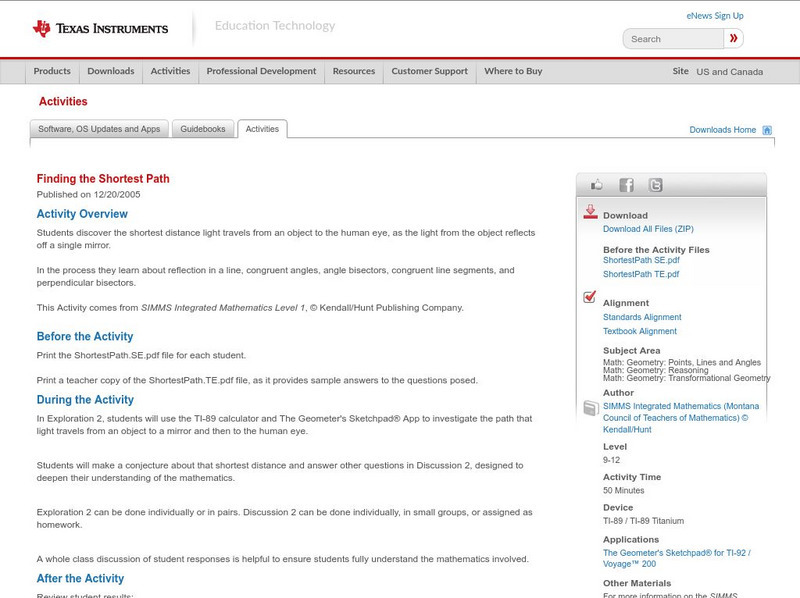Image resolution: width=800 pixels, height=598 pixels.
Task: Go to Downloads Home link
Action: 722,130
